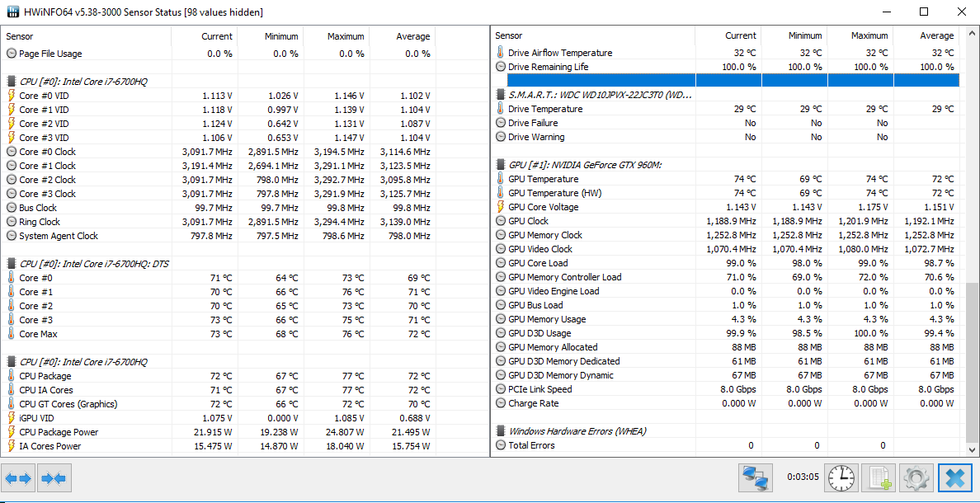This screenshot has height=503, width=980.
Task: Select the System Agent Clock row label
Action: (x=59, y=236)
